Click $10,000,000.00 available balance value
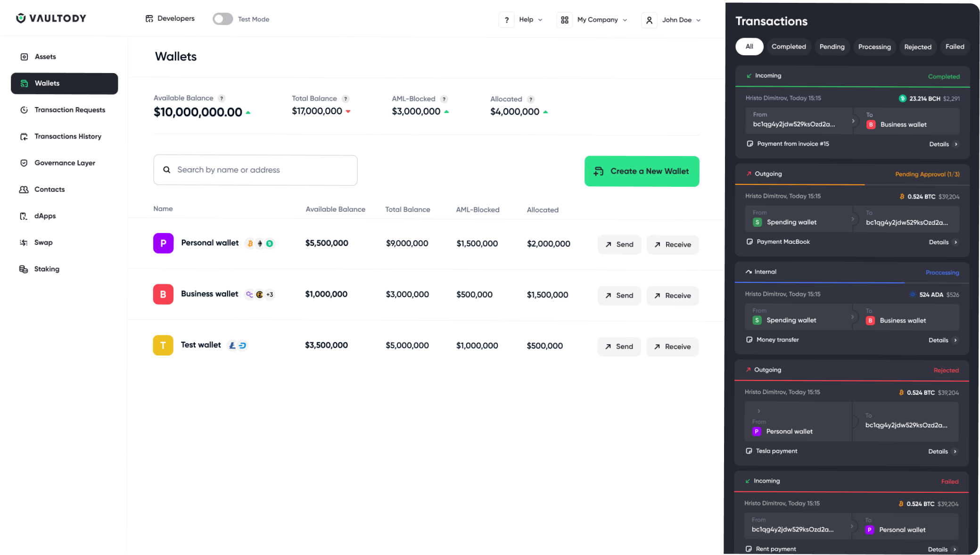980x555 pixels. coord(198,112)
